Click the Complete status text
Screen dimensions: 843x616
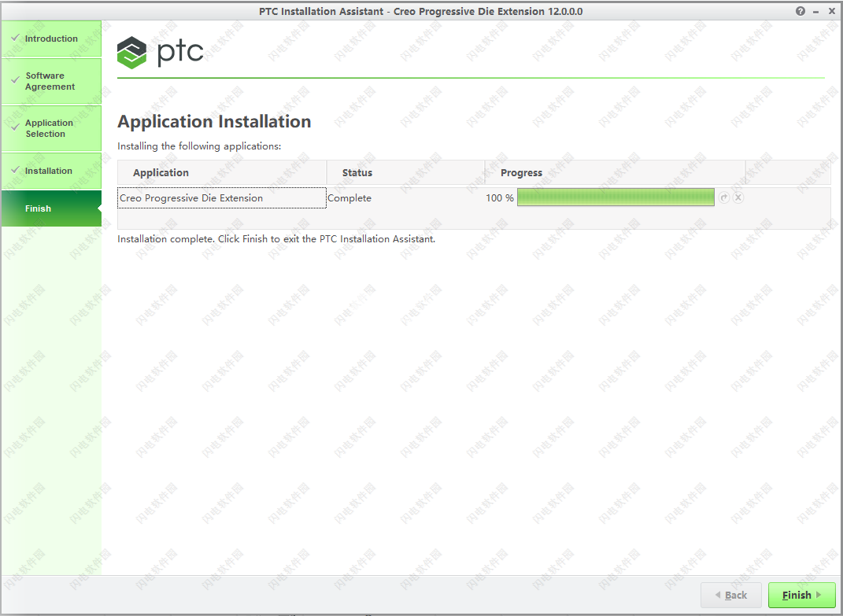[349, 197]
